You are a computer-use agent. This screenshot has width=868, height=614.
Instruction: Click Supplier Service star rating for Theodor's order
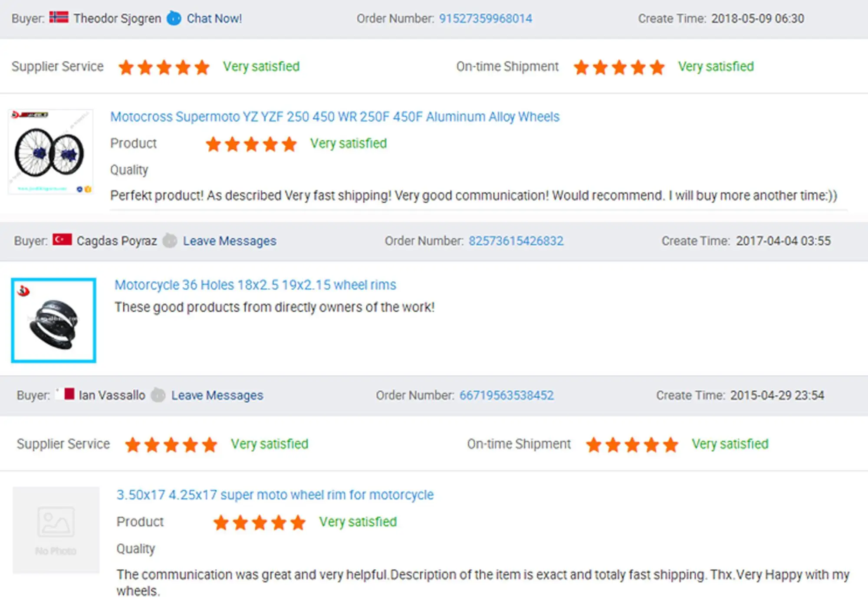164,67
